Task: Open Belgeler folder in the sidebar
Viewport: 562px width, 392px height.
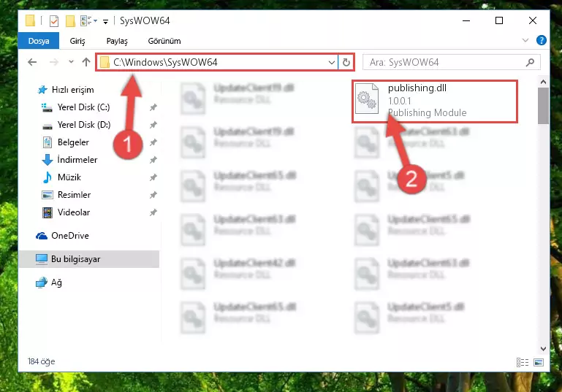Action: [x=73, y=142]
